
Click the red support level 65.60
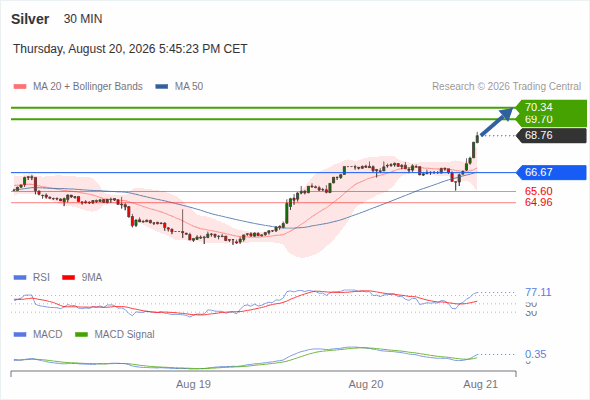coord(538,191)
